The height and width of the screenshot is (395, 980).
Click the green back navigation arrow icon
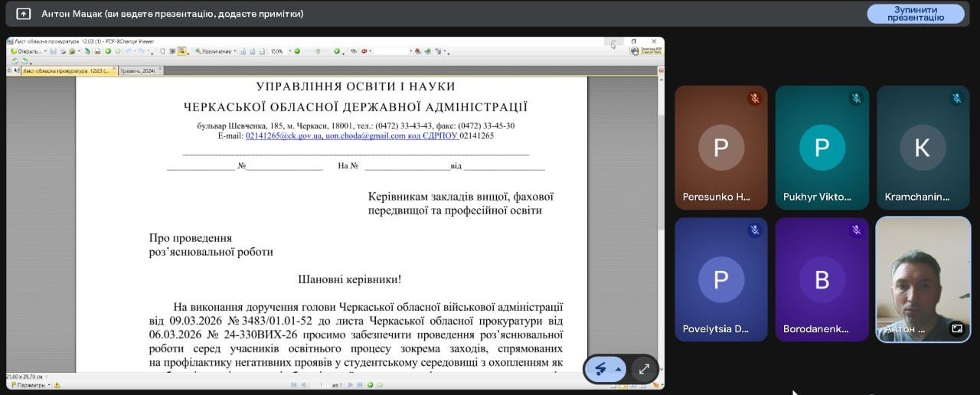[x=108, y=51]
